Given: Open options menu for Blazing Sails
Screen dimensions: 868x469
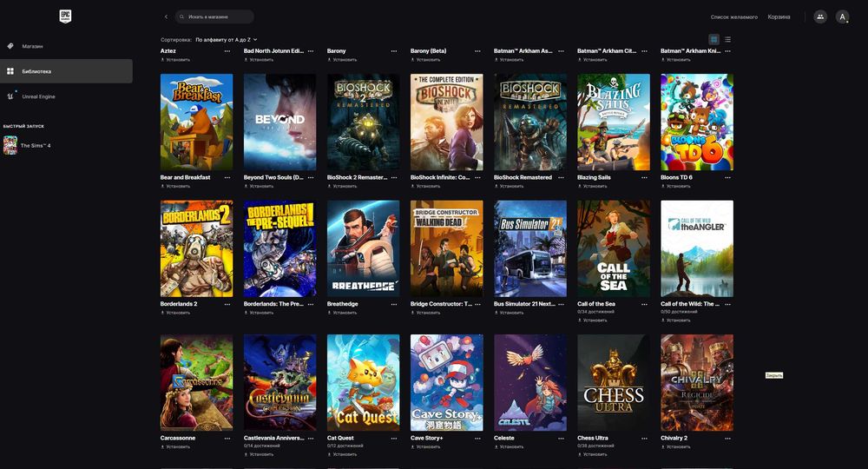Looking at the screenshot, I should click(x=644, y=178).
